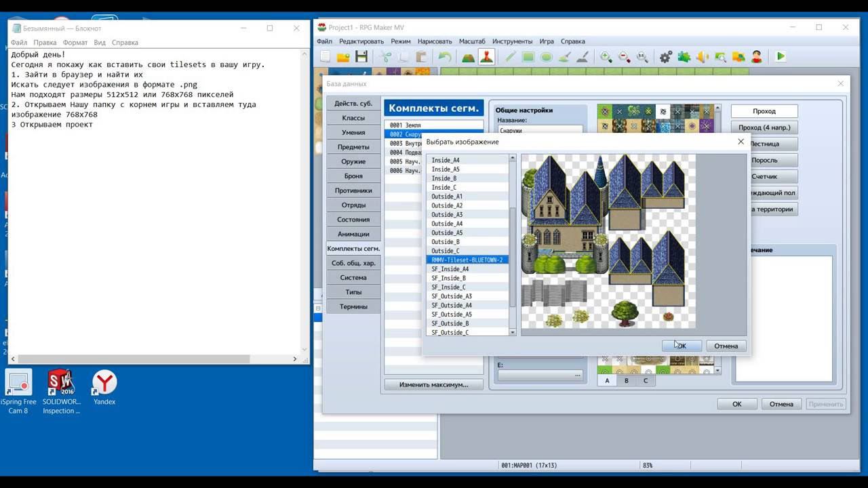The image size is (868, 488).
Task: Click OK in image selection dialog
Action: (682, 346)
